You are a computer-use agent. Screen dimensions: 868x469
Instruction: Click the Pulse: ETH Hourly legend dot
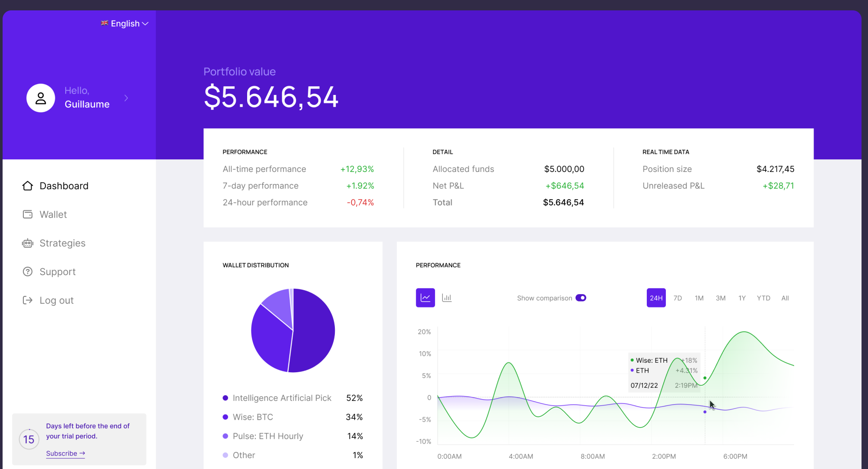(225, 436)
